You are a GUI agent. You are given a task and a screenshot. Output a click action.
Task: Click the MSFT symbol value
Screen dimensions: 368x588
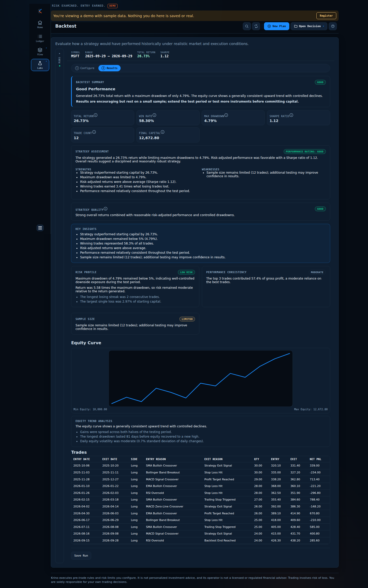point(75,56)
